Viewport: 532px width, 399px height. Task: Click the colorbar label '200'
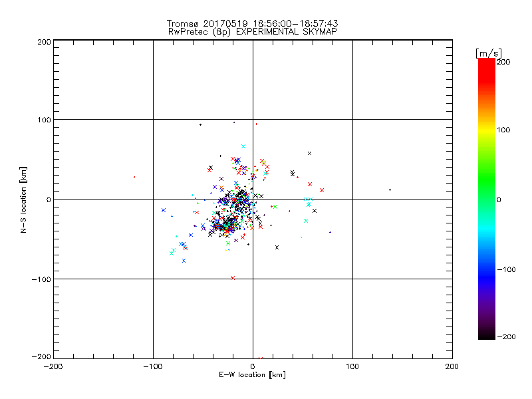coord(503,62)
